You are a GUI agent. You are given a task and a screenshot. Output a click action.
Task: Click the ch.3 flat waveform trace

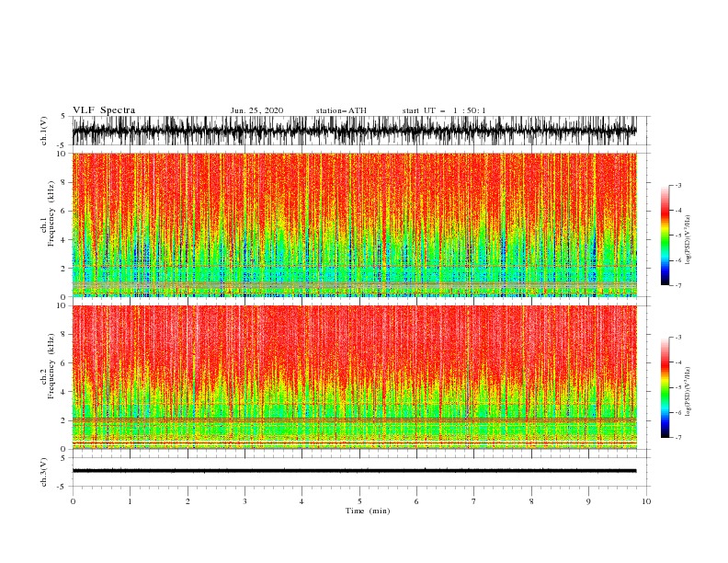[x=355, y=471]
